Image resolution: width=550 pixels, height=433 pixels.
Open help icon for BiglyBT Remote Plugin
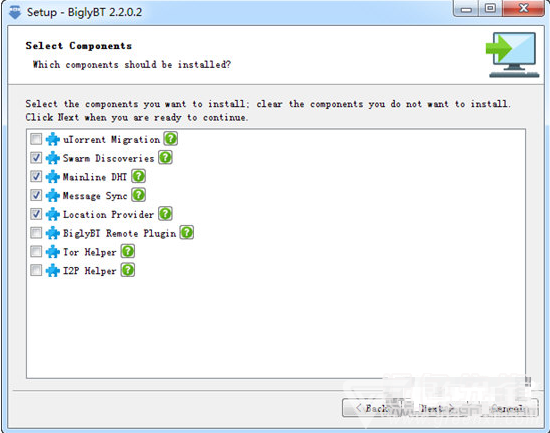tap(187, 233)
